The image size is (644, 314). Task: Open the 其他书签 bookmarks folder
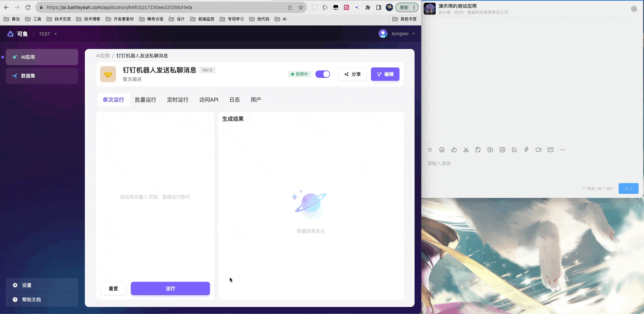pyautogui.click(x=405, y=19)
